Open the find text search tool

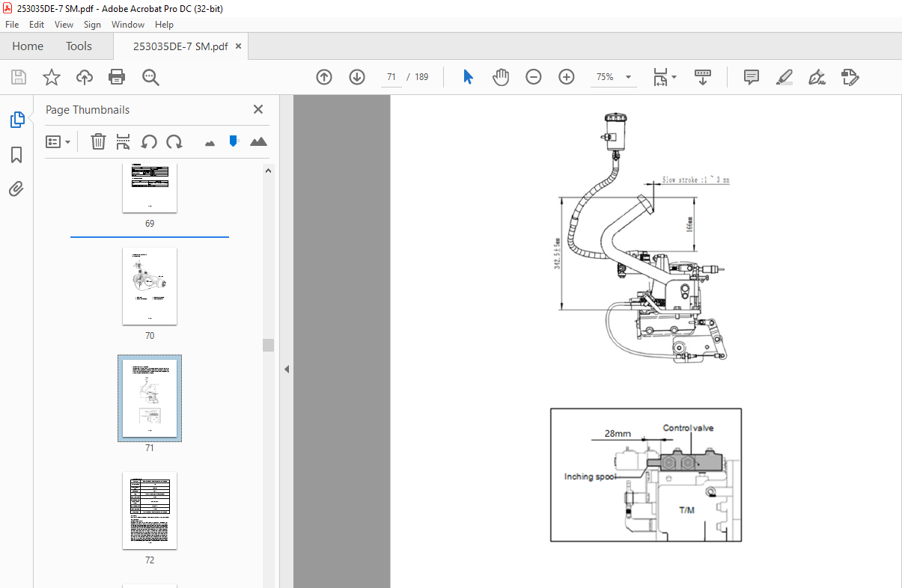click(x=150, y=77)
